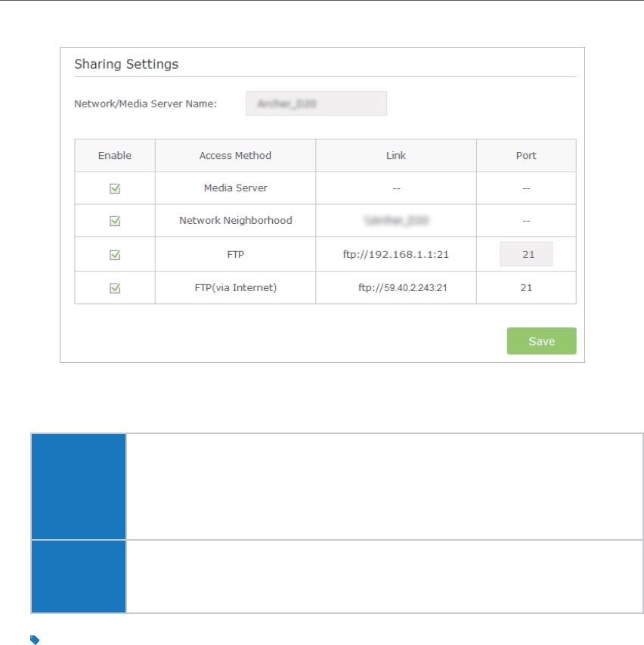Click the FTP(via Internet) label
Image resolution: width=644 pixels, height=645 pixels.
click(x=236, y=287)
